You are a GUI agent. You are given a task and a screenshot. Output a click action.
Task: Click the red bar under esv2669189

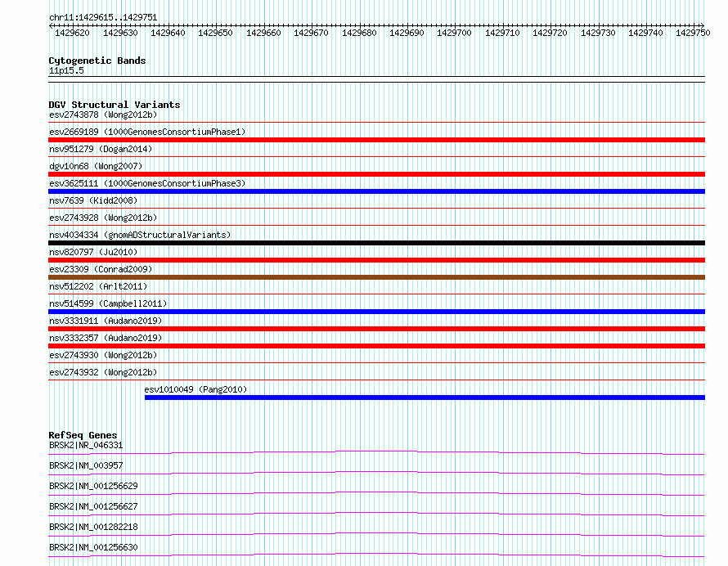click(376, 140)
